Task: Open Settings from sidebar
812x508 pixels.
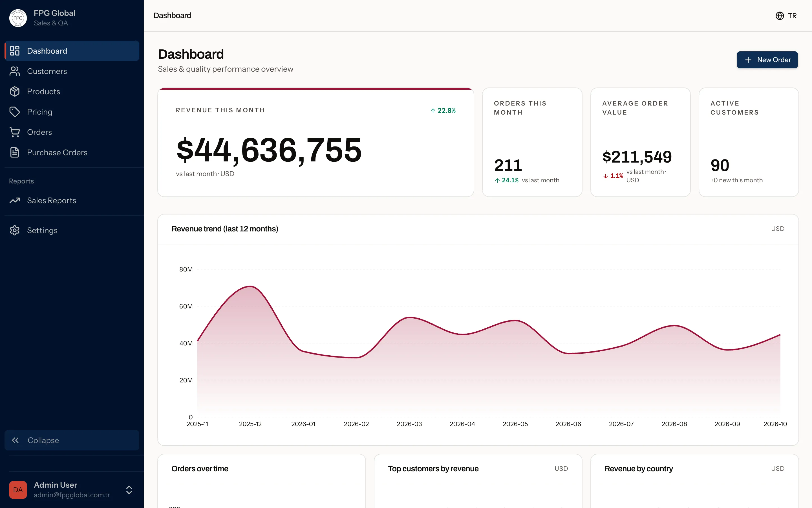Action: [72, 231]
